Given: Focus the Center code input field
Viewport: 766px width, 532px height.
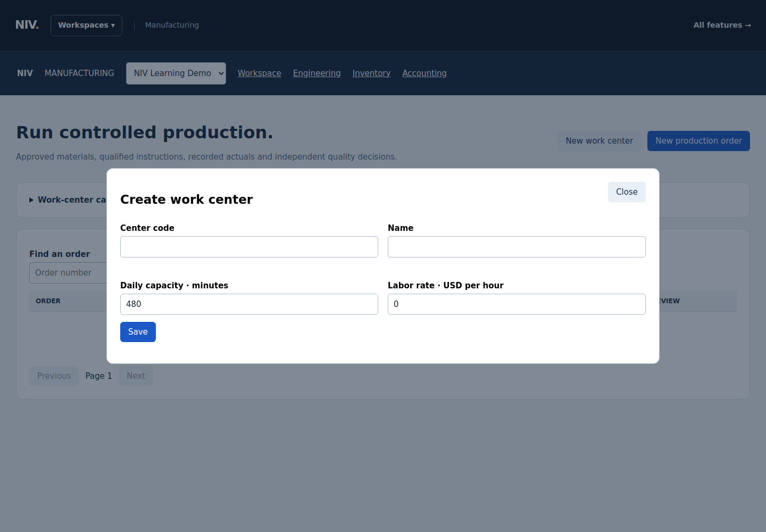Looking at the screenshot, I should (249, 247).
